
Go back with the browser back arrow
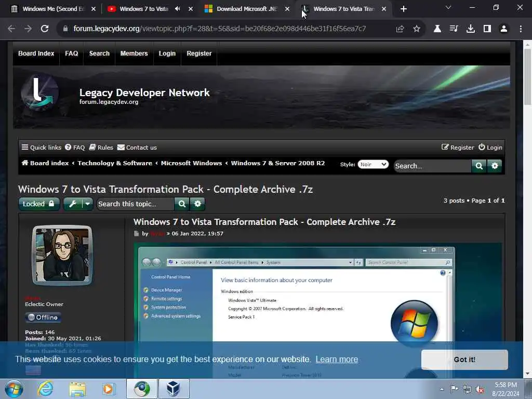coord(11,29)
